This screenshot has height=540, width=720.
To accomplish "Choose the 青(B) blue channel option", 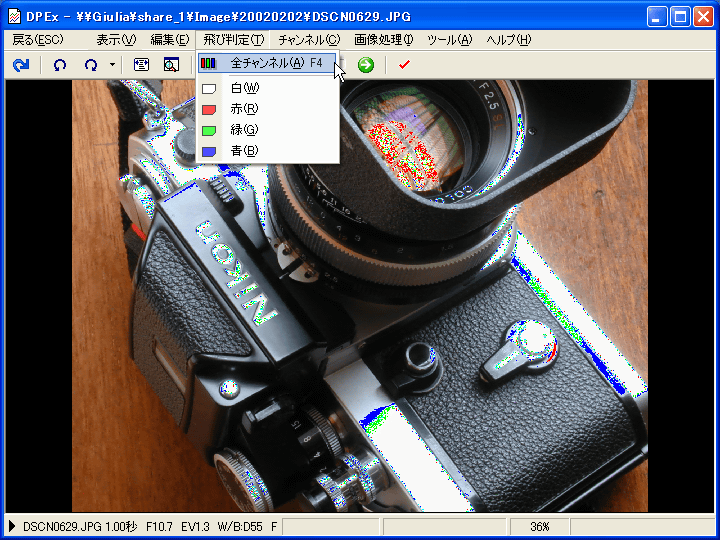I will coord(245,151).
